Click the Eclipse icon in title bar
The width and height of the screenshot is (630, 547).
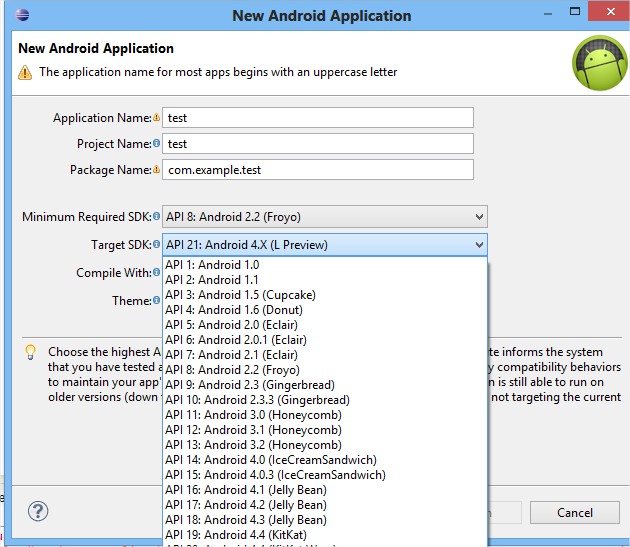click(x=22, y=15)
